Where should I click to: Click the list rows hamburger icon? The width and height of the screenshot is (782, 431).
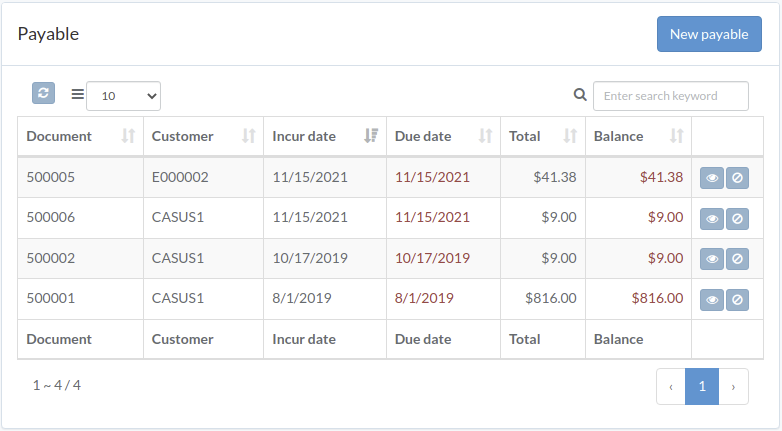pos(78,94)
